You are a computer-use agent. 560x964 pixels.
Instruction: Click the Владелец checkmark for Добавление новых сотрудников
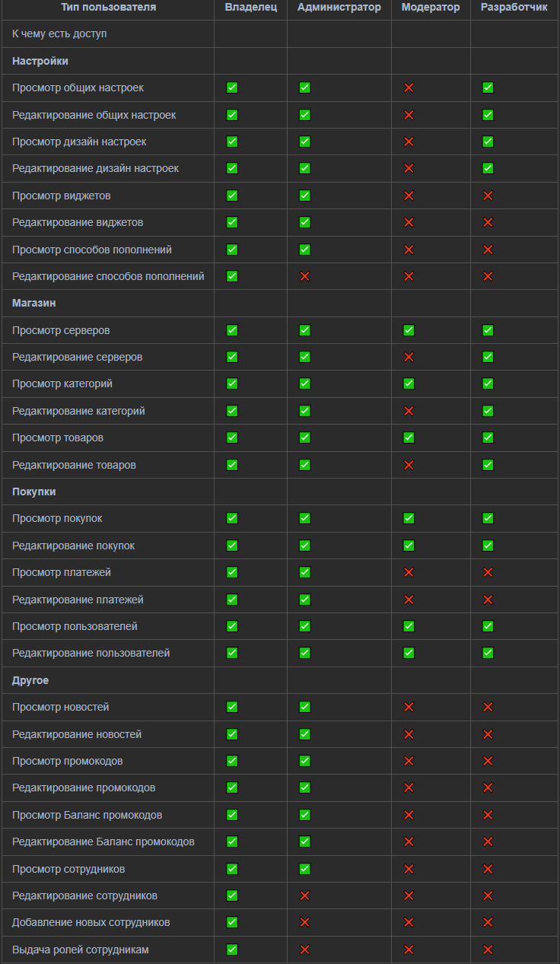[x=232, y=922]
